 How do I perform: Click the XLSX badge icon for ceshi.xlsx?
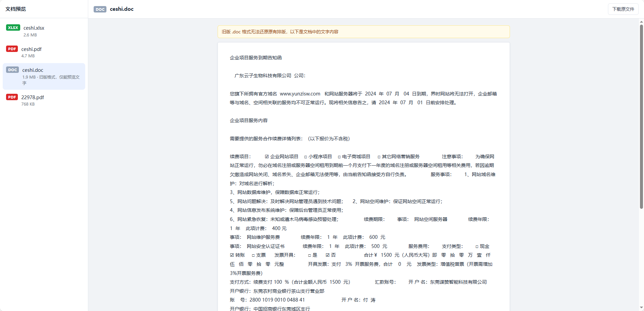[x=13, y=28]
